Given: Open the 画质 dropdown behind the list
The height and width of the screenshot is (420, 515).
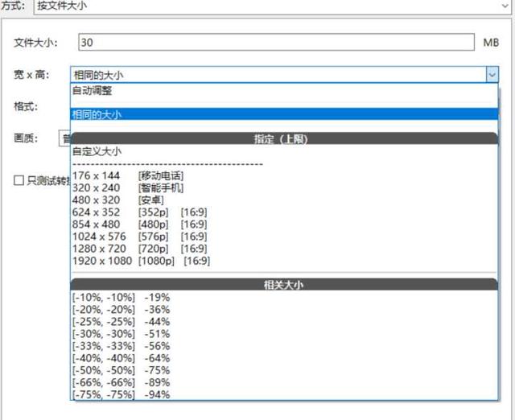Looking at the screenshot, I should (x=64, y=138).
